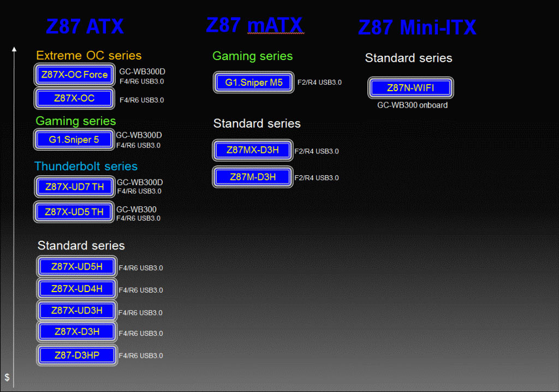
Task: Click the Extreme OC series heading
Action: coord(89,55)
